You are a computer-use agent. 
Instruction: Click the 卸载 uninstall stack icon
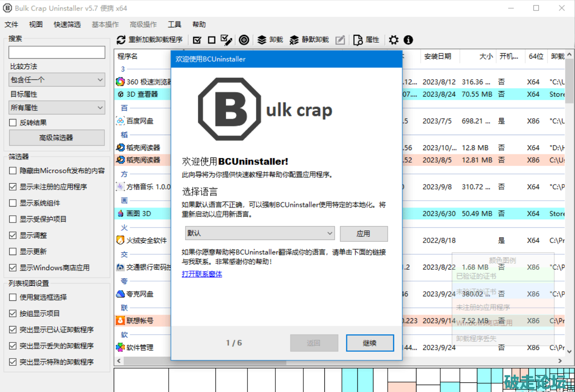click(262, 40)
